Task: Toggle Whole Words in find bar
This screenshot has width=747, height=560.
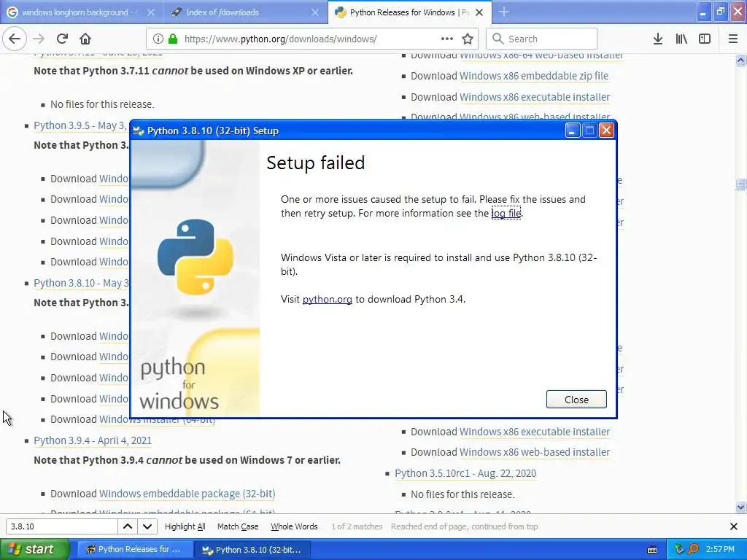Action: pos(294,526)
